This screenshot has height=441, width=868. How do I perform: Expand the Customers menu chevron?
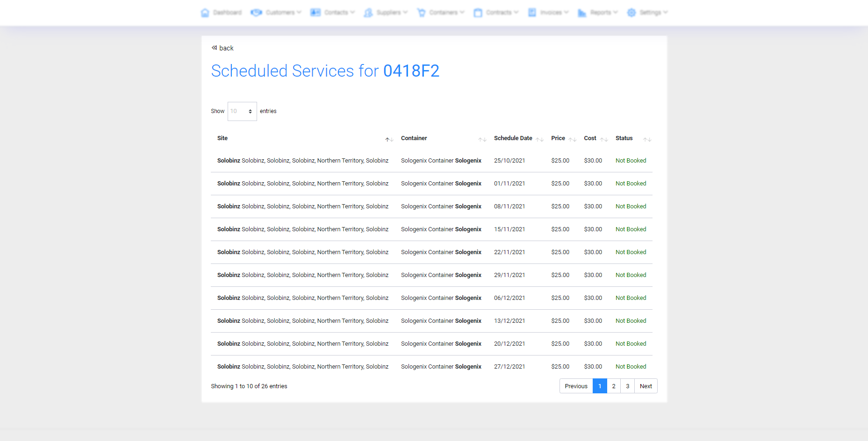pyautogui.click(x=299, y=12)
